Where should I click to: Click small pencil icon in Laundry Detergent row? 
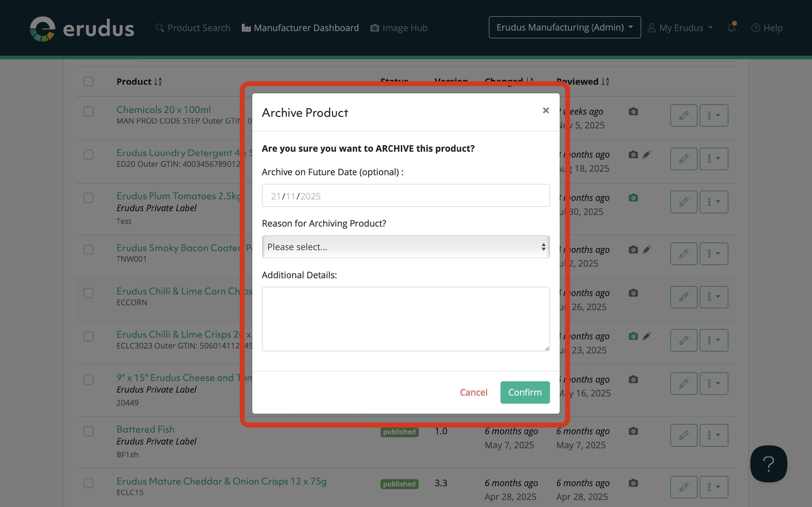click(x=647, y=155)
